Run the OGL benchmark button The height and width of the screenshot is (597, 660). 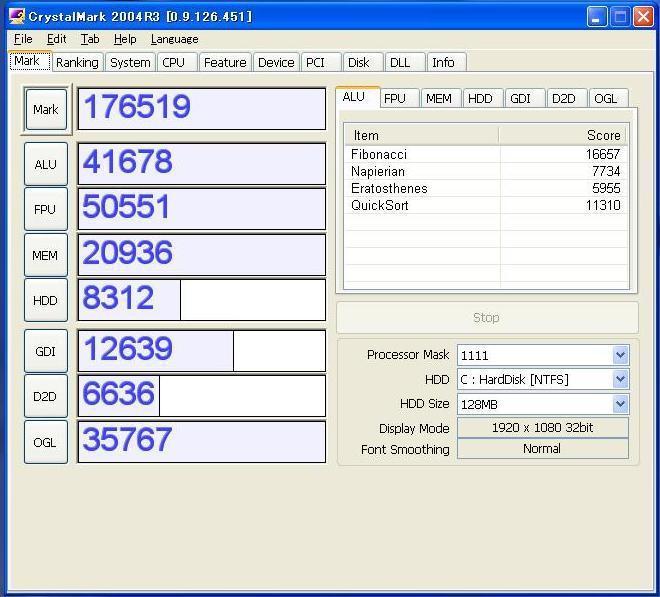(x=46, y=442)
